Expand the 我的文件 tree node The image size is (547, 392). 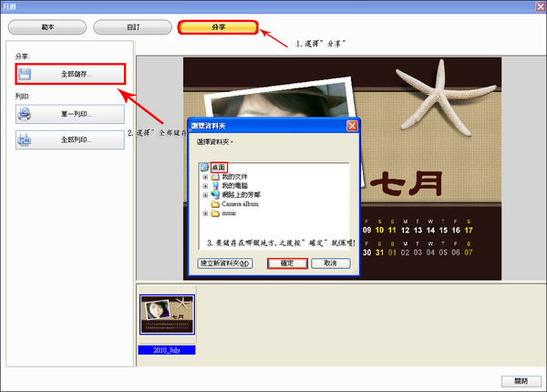point(205,177)
